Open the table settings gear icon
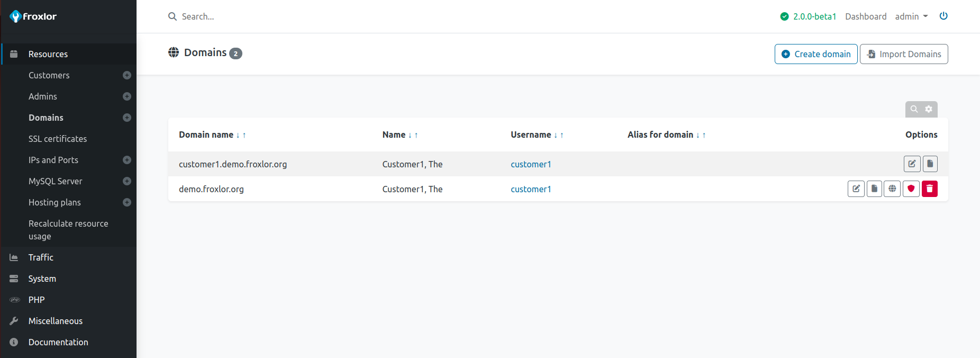The image size is (980, 358). coord(929,109)
